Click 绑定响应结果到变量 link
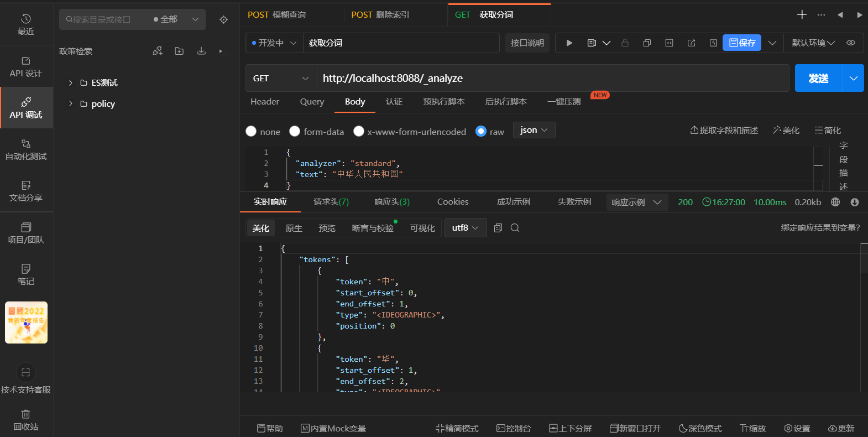 coord(820,227)
